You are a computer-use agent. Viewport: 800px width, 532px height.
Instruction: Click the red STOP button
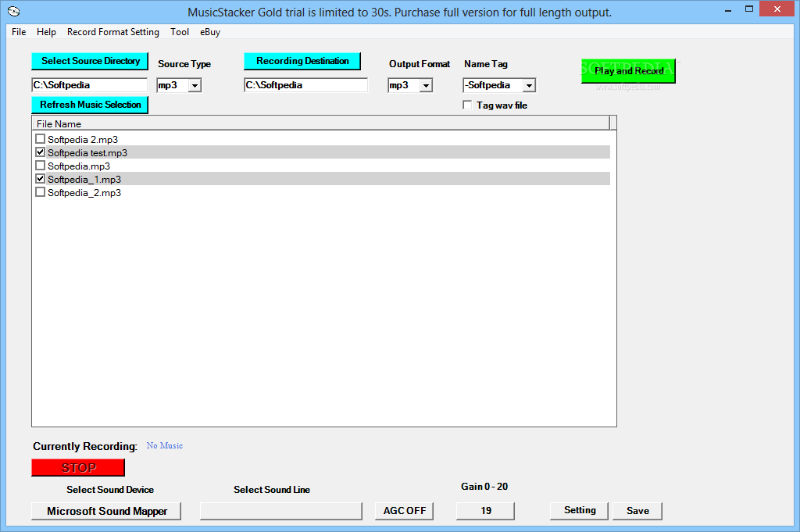tap(78, 468)
